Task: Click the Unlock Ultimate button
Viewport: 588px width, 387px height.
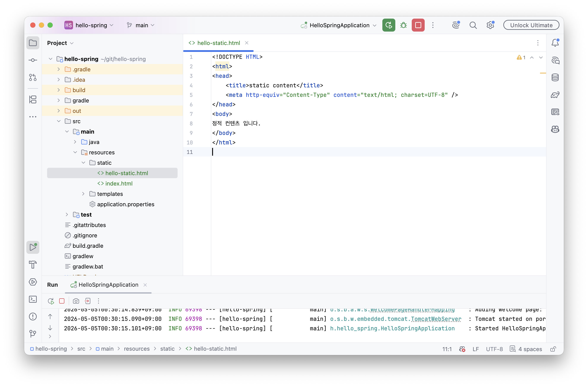Action: pyautogui.click(x=531, y=25)
